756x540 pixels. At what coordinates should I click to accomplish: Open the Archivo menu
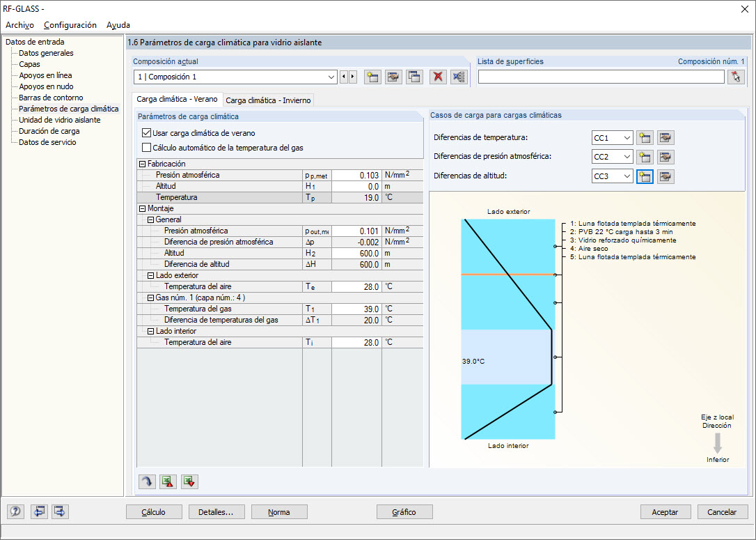(x=19, y=25)
